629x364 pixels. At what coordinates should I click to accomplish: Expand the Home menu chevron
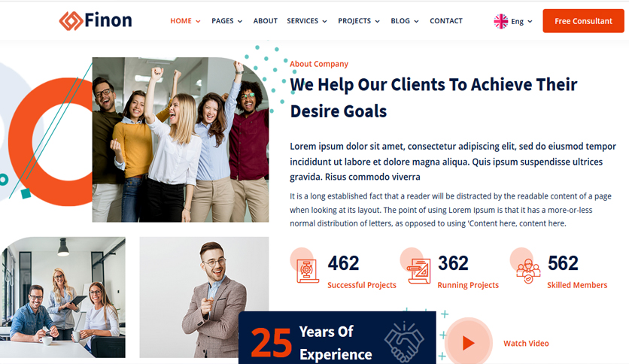click(198, 21)
